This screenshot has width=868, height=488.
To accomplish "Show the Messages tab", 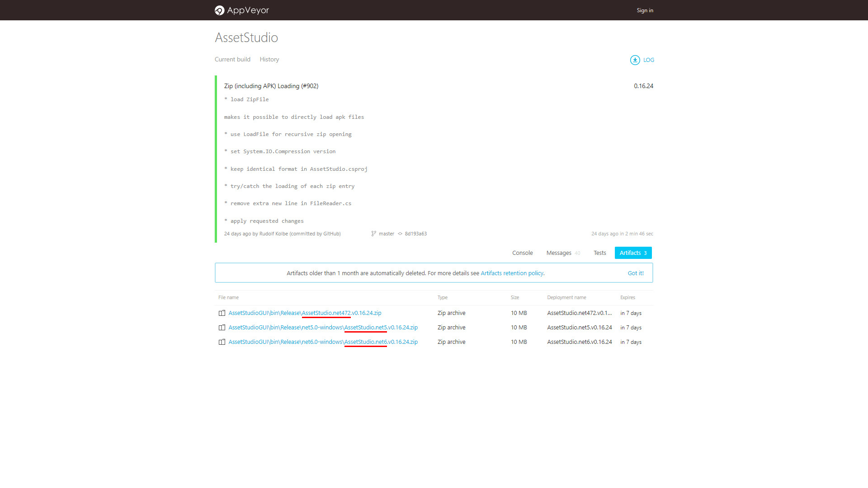I will [x=559, y=253].
